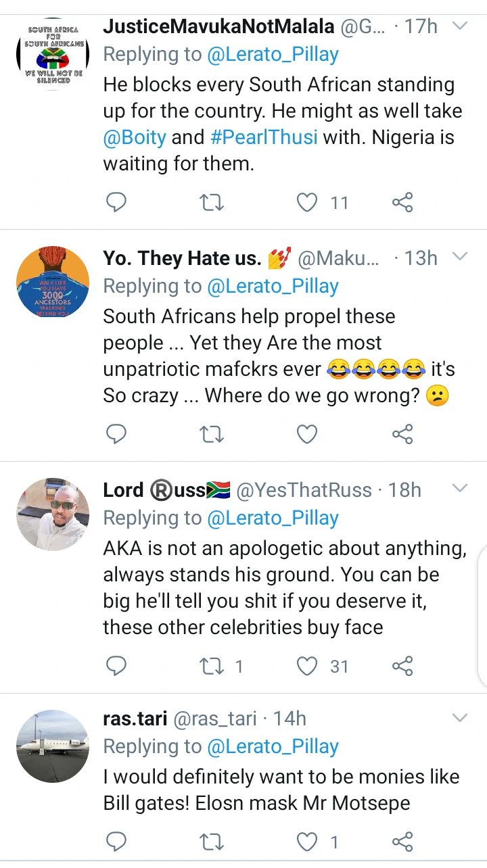Viewport: 487px width, 868px height.
Task: Reply to Lord Russ's AKA tweet
Action: click(117, 666)
